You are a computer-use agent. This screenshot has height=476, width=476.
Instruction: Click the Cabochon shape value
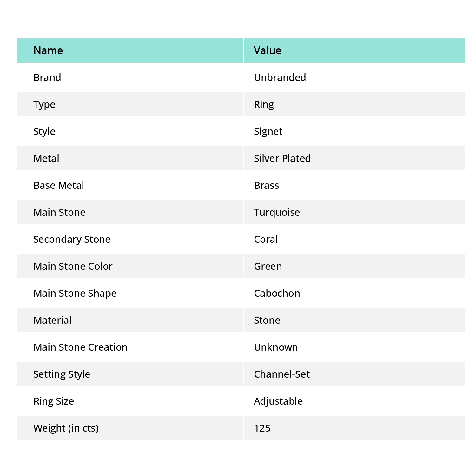pyautogui.click(x=277, y=293)
